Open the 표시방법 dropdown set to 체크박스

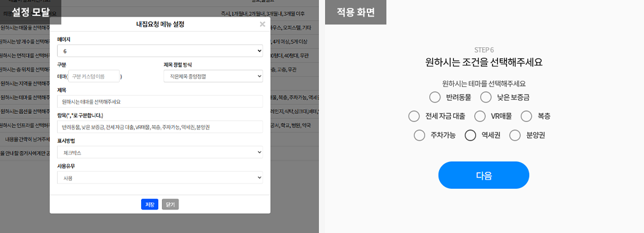(159, 152)
